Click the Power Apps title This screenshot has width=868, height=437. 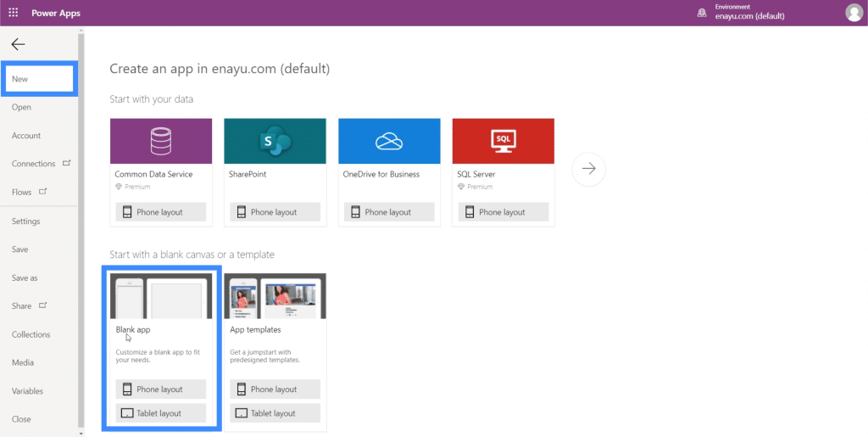pyautogui.click(x=56, y=13)
